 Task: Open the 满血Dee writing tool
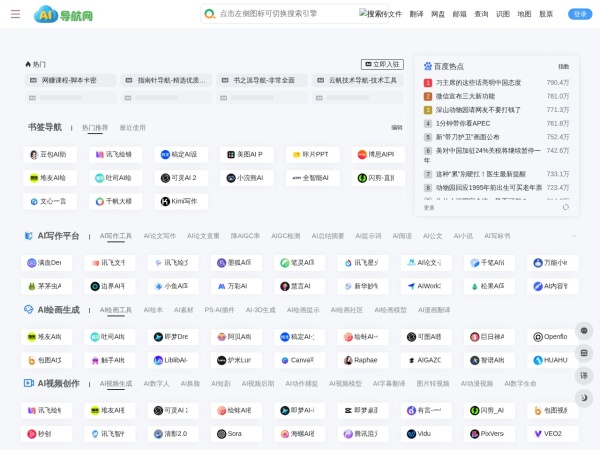pos(46,263)
